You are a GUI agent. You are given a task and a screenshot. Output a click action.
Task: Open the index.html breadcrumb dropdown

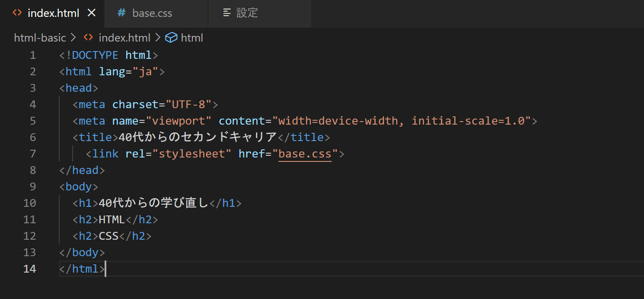(124, 38)
